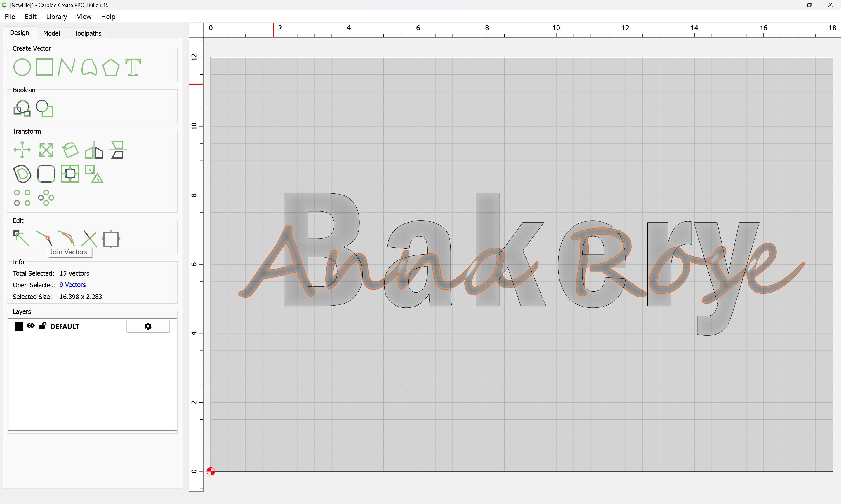Toggle the DEFAULT layer lock
This screenshot has width=841, height=504.
(42, 326)
